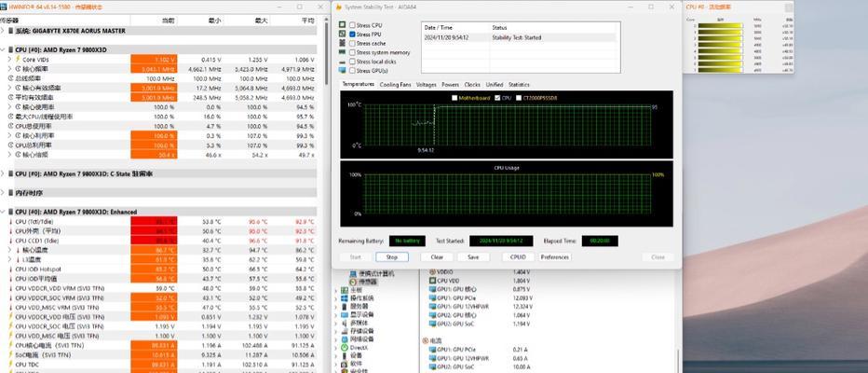Open the Powers tab
The width and height of the screenshot is (868, 373).
[450, 85]
